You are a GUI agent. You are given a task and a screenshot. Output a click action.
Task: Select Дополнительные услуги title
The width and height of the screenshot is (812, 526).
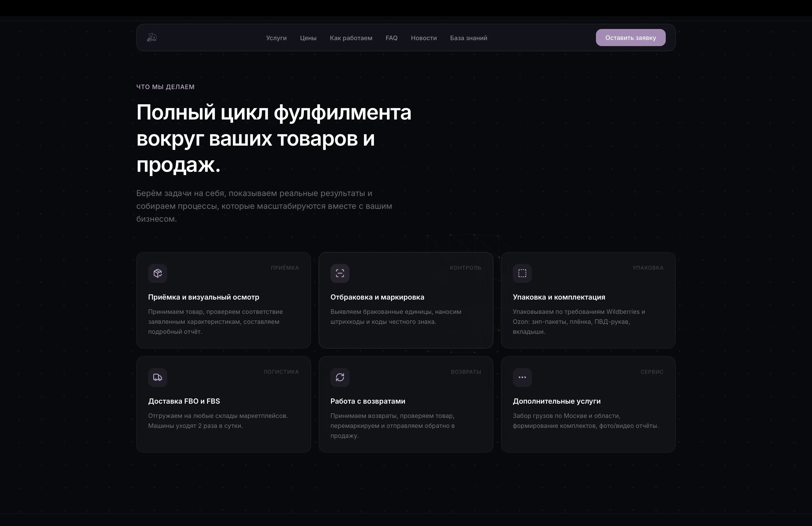[557, 401]
